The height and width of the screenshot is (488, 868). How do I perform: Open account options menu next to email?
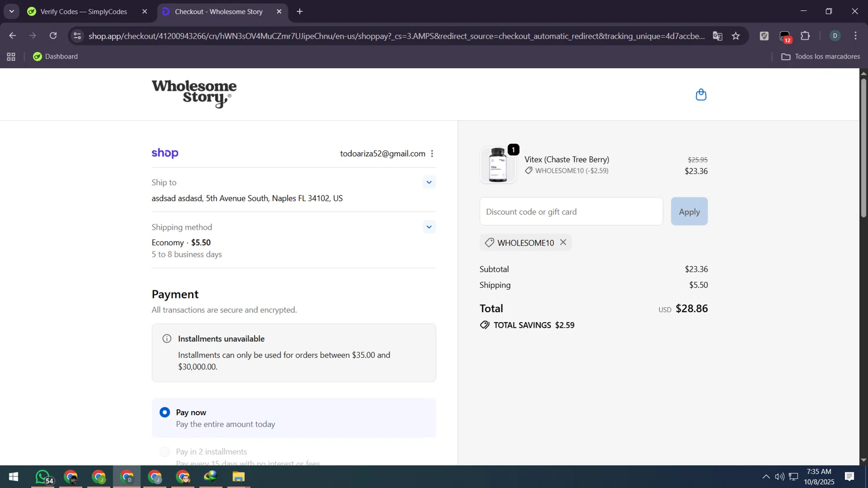coord(432,154)
